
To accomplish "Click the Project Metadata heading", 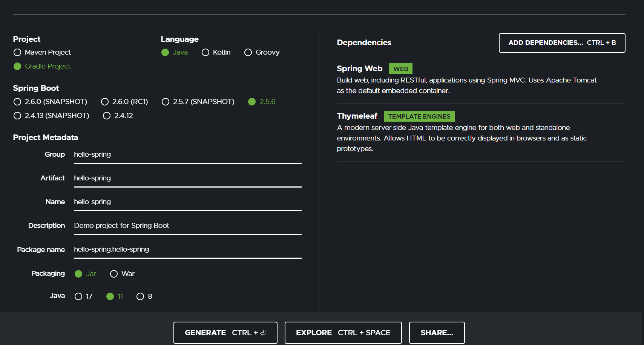I will (46, 137).
